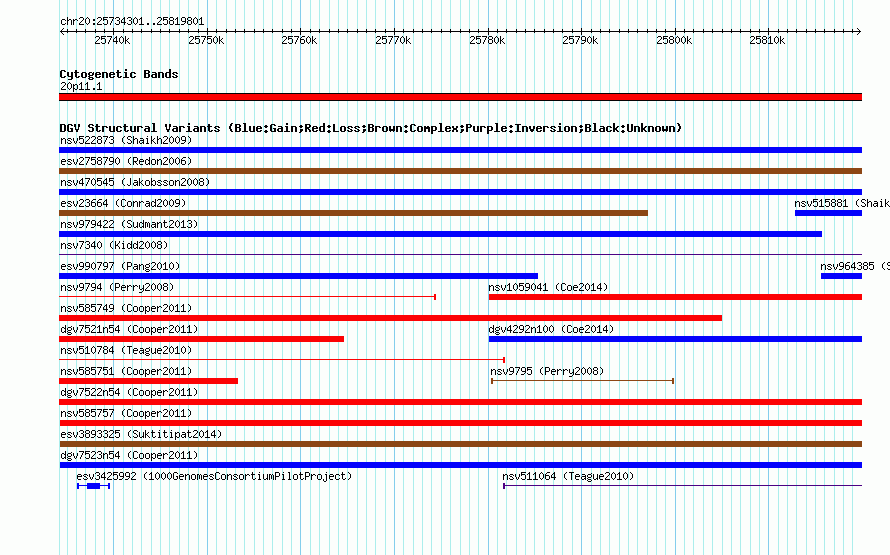Open nsv511064 (Teague2010) label

click(568, 476)
